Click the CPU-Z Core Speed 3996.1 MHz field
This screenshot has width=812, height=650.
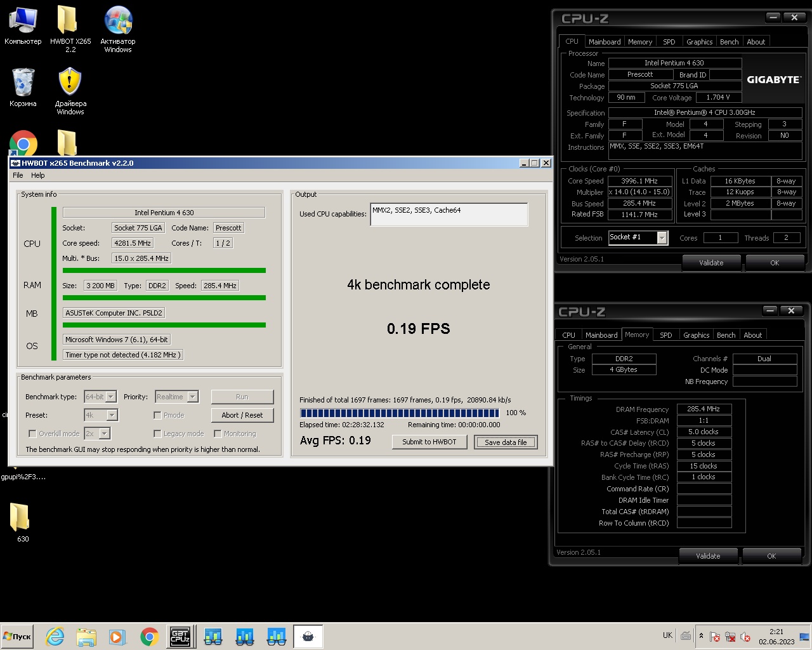639,181
